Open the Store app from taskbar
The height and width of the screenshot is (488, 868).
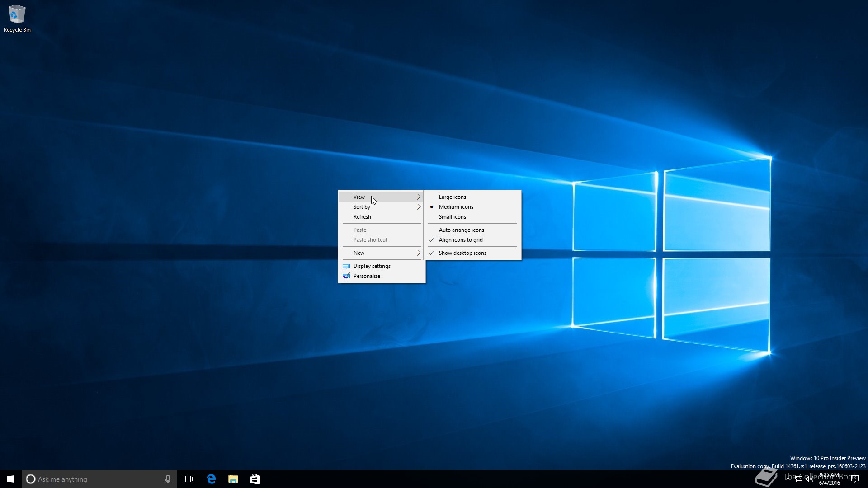pos(255,479)
